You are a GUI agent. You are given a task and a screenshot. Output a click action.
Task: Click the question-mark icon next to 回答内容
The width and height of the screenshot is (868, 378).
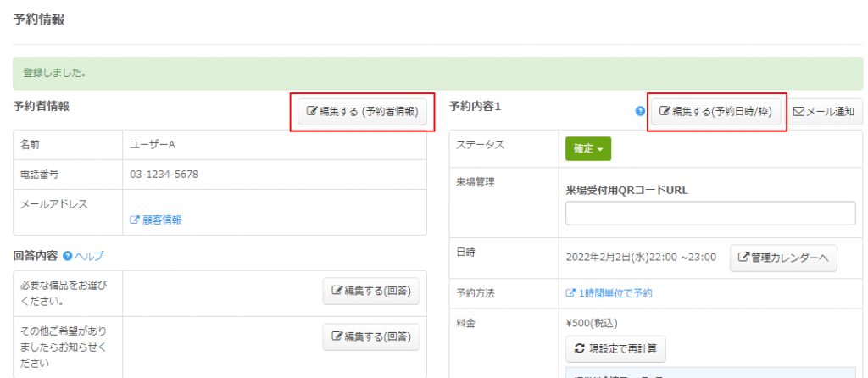(67, 255)
